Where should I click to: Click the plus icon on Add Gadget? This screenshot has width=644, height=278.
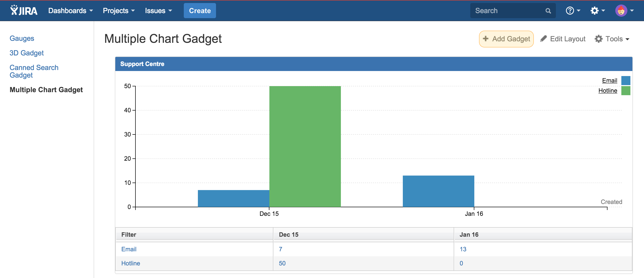tap(486, 39)
